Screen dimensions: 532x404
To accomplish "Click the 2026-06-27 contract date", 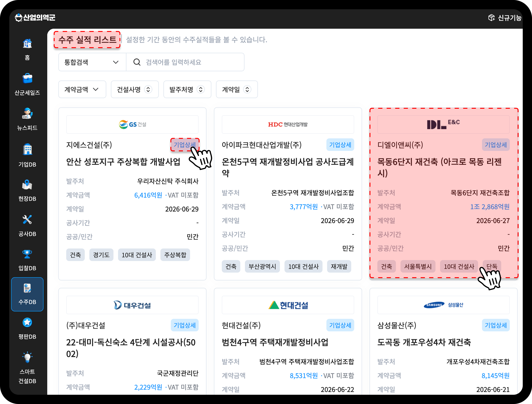I will pos(493,221).
